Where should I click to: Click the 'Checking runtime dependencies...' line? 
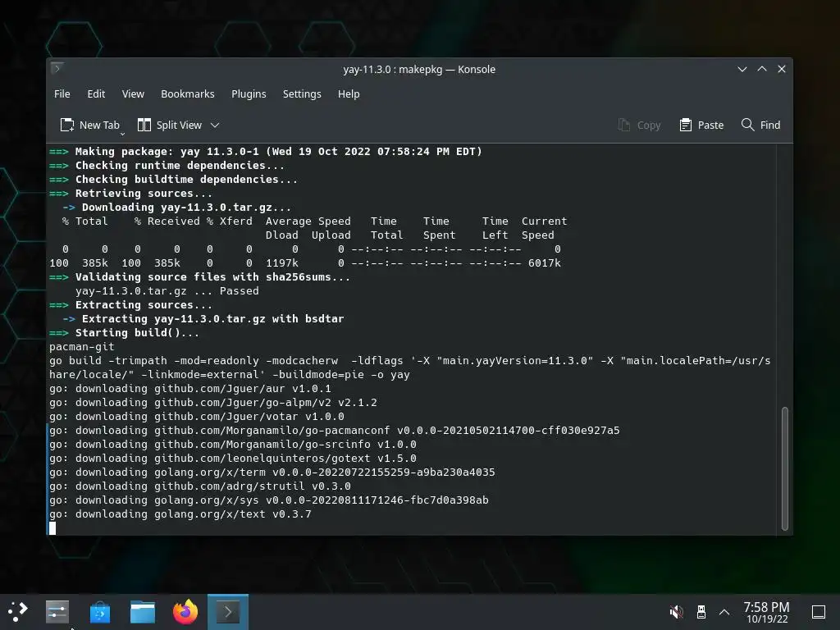pos(167,166)
